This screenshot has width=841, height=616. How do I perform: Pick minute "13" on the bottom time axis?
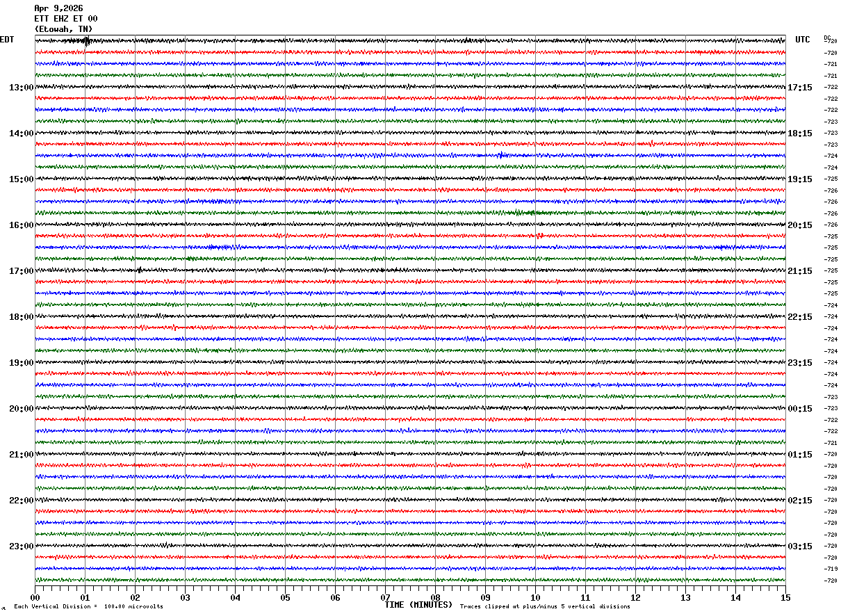point(685,597)
